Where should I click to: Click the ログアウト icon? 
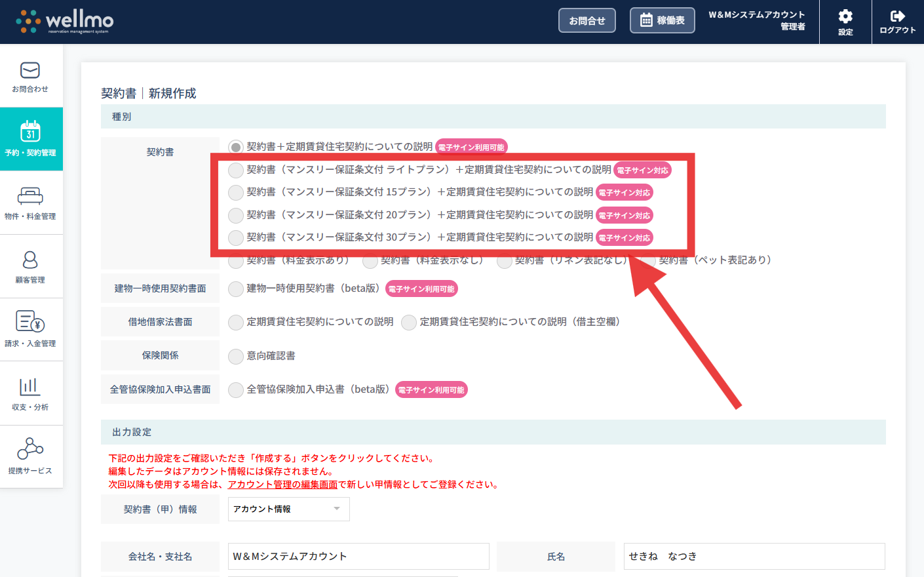coord(898,16)
